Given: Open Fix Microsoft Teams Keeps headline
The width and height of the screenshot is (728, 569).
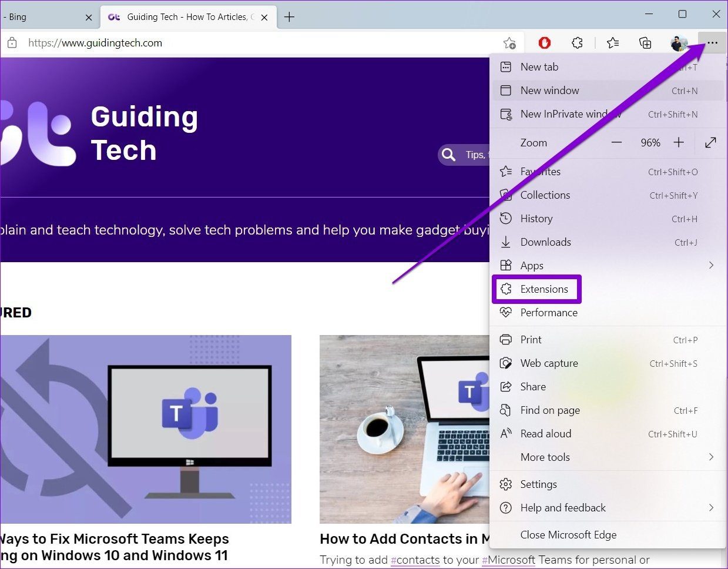Looking at the screenshot, I should coord(115,547).
